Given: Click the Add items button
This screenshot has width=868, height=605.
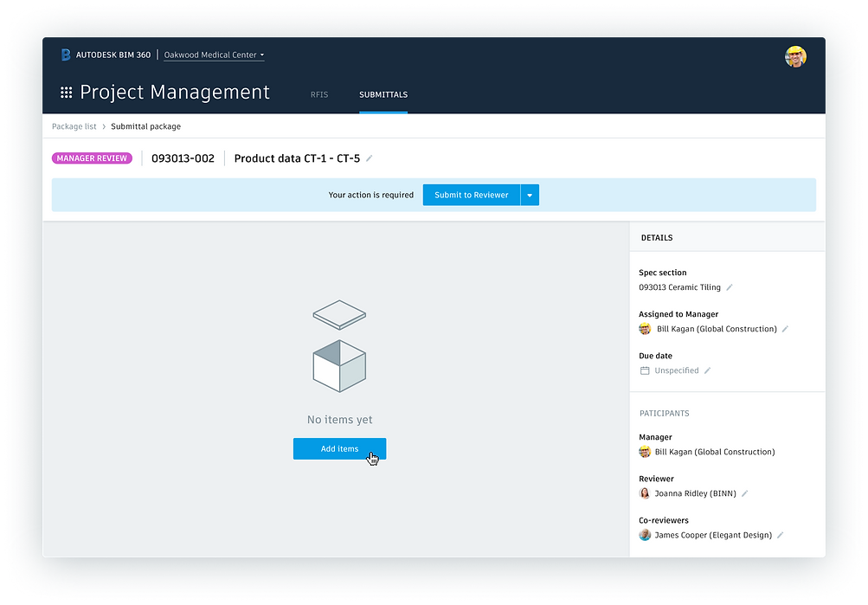Looking at the screenshot, I should coord(340,449).
